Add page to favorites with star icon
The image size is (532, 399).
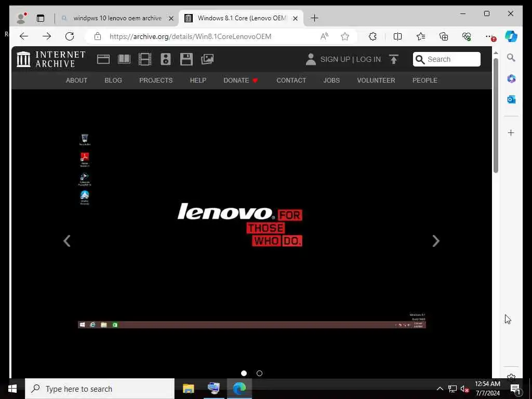345,36
